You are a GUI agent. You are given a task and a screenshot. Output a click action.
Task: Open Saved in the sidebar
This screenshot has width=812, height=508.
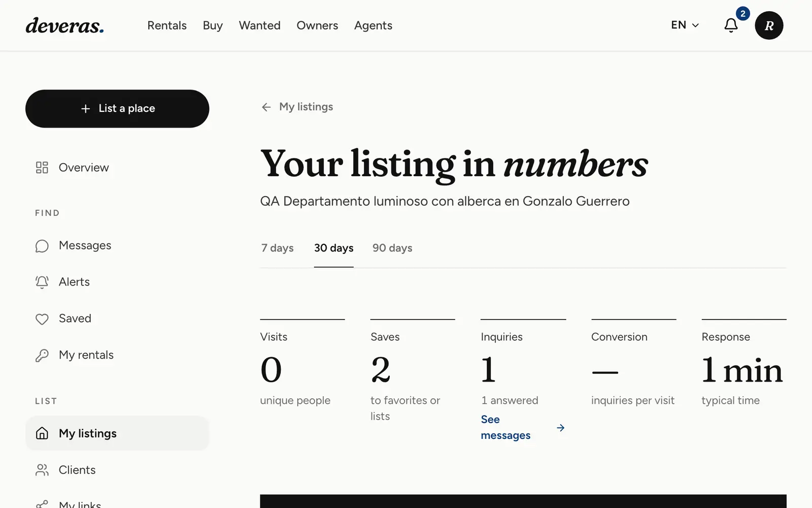(117, 319)
